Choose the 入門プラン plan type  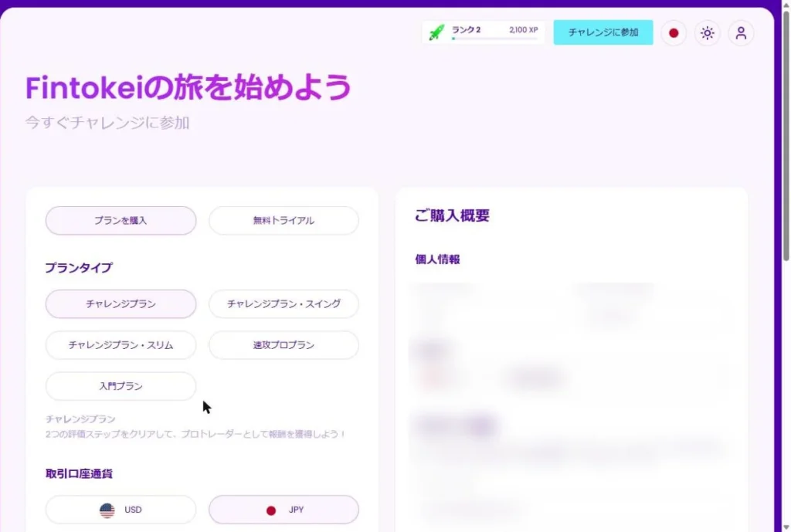[121, 386]
